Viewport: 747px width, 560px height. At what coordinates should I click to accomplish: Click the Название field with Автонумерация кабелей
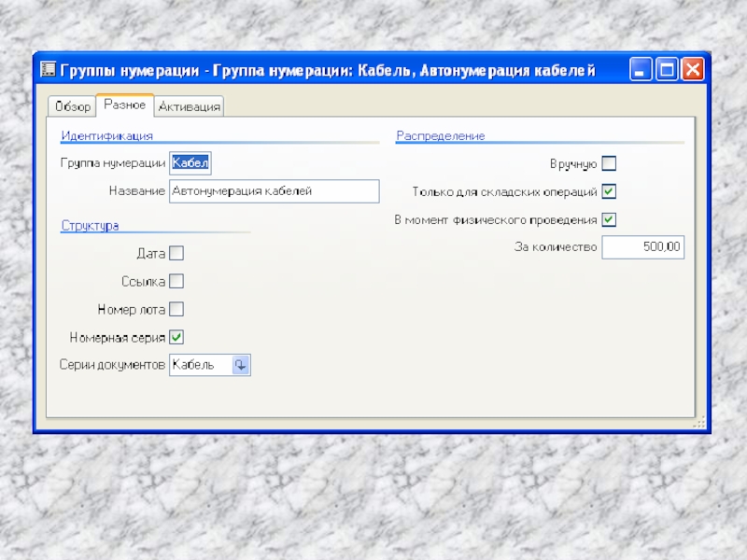(275, 191)
